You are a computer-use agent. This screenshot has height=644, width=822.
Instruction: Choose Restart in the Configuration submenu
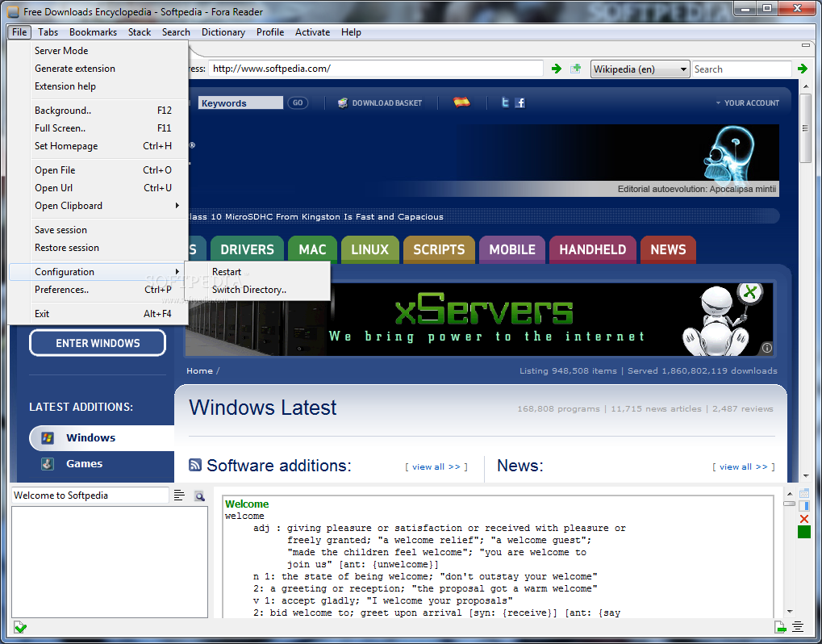tap(257, 272)
